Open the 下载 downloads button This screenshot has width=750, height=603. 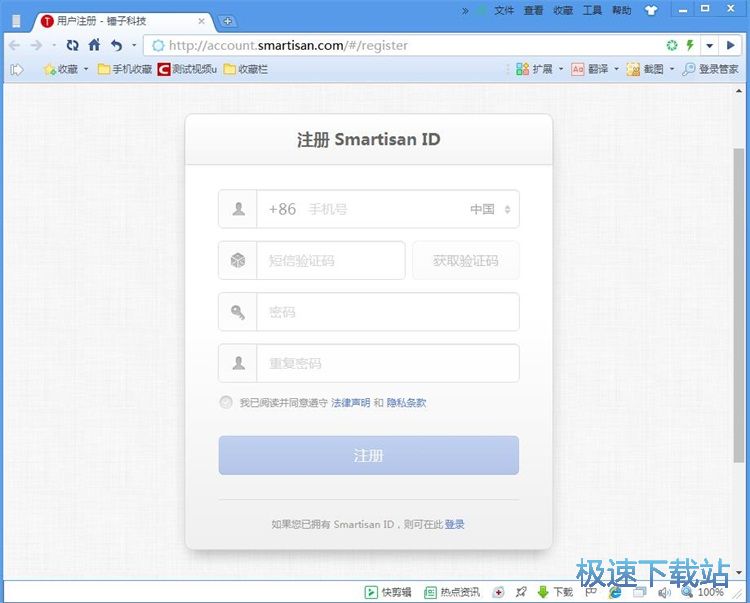tap(555, 592)
